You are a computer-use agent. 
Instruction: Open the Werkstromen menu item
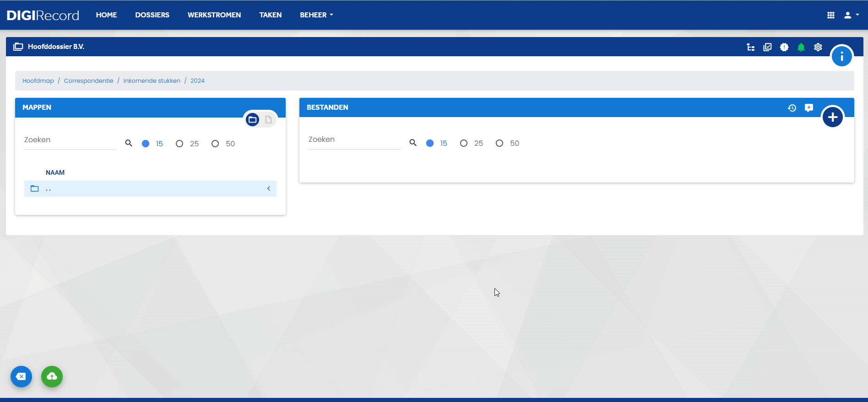click(x=214, y=15)
